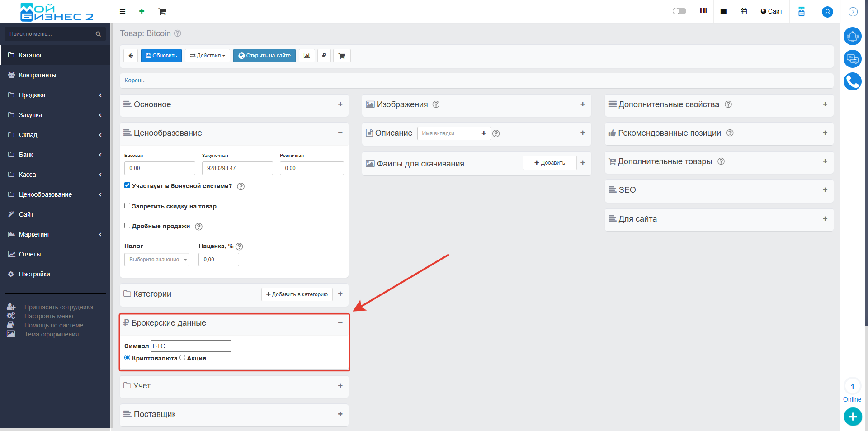Image resolution: width=868 pixels, height=431 pixels.
Task: Open the calendar icon in top bar
Action: pyautogui.click(x=744, y=11)
